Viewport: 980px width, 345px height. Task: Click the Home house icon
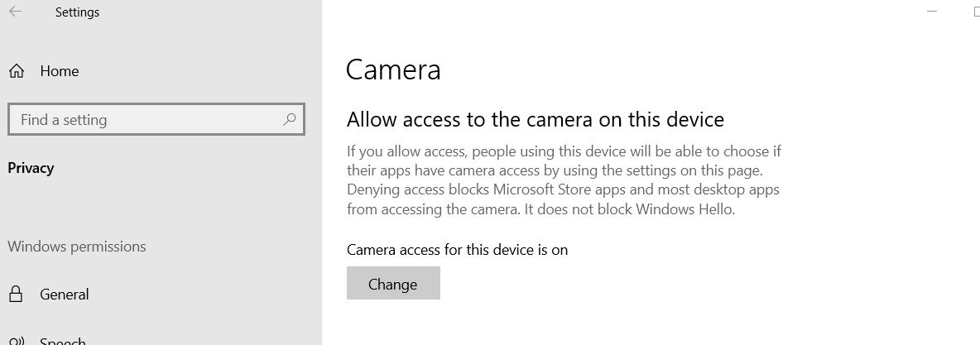(17, 71)
